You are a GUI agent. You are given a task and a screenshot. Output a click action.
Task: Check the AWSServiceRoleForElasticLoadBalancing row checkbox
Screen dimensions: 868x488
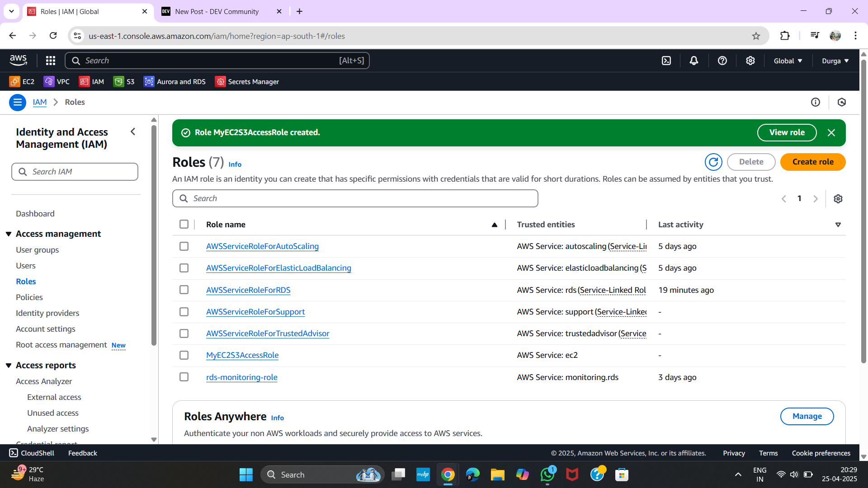[x=184, y=268]
